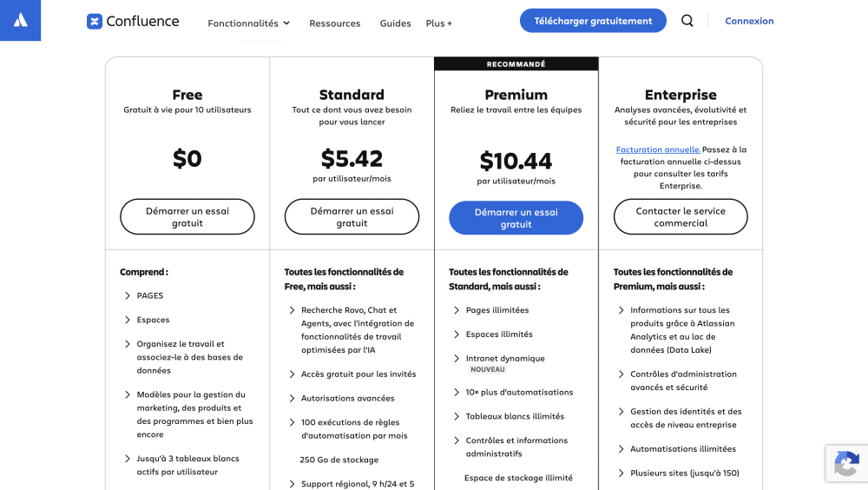Open the search magnifier icon
This screenshot has width=868, height=490.
687,21
